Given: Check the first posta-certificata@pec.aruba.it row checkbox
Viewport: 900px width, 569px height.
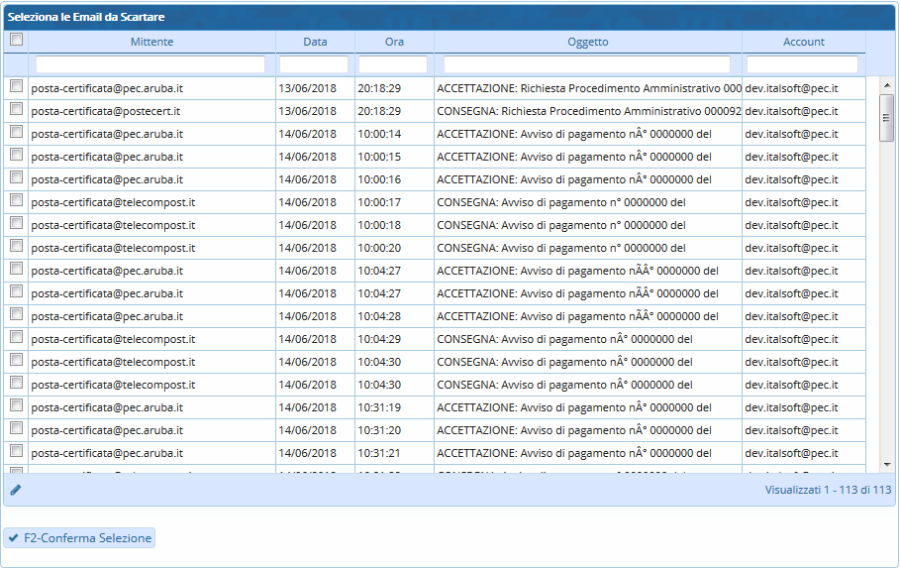Looking at the screenshot, I should coord(16,87).
